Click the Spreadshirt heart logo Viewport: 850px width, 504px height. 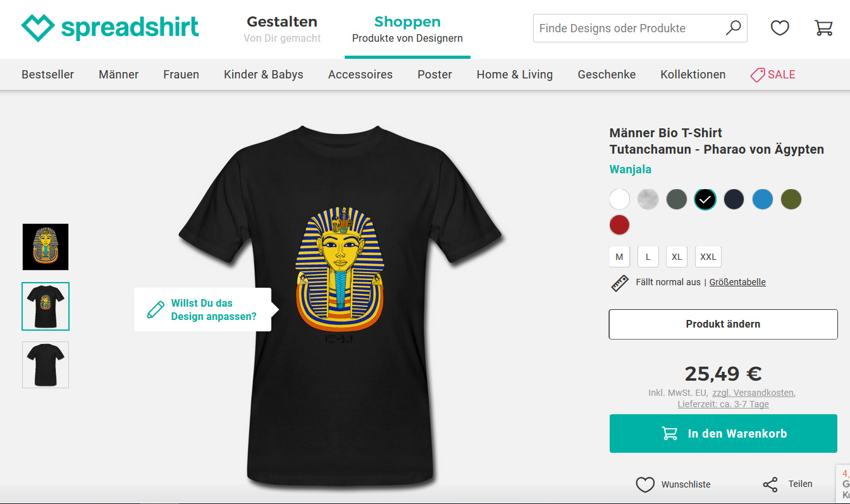coord(38,28)
